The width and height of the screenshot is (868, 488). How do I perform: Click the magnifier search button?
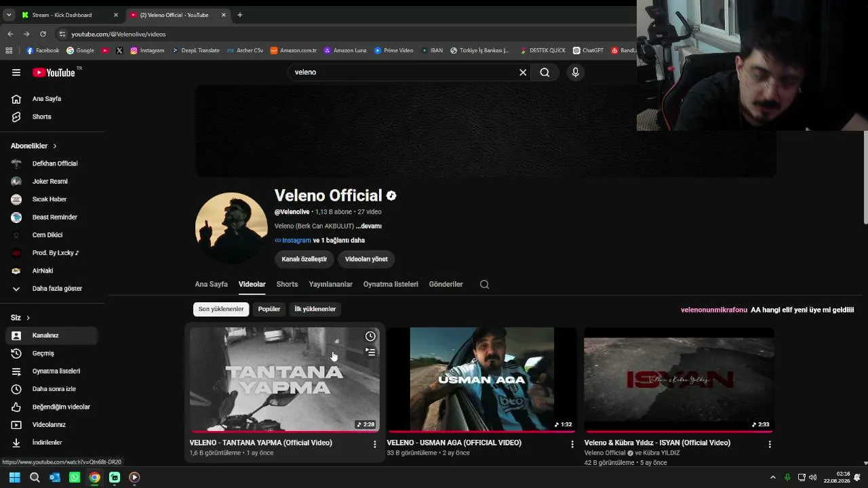(545, 73)
